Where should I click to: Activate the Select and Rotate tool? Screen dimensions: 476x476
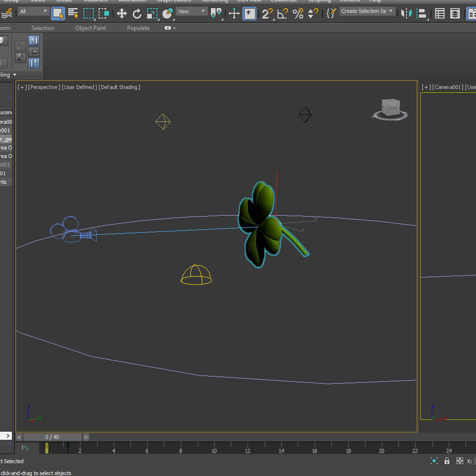pos(137,13)
